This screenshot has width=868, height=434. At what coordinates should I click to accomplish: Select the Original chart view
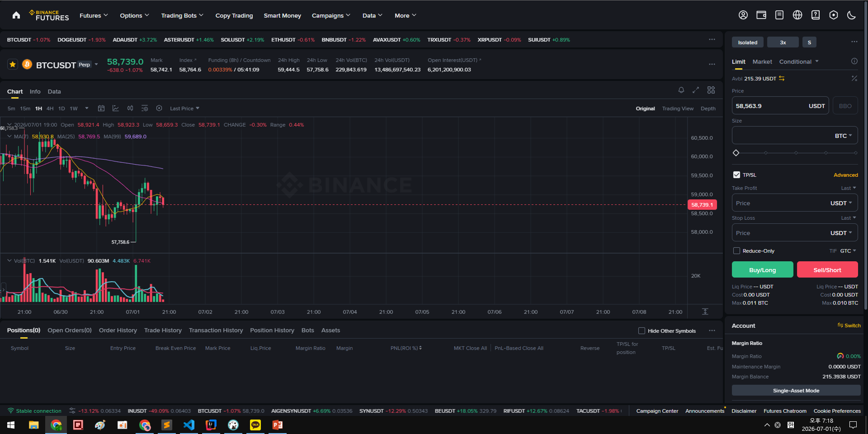[645, 109]
